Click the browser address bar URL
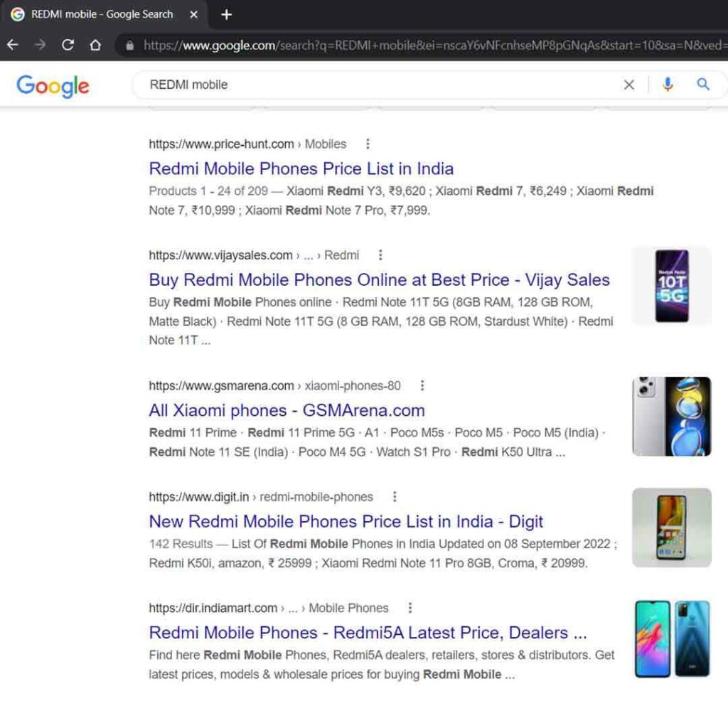Image resolution: width=728 pixels, height=728 pixels. 434,45
